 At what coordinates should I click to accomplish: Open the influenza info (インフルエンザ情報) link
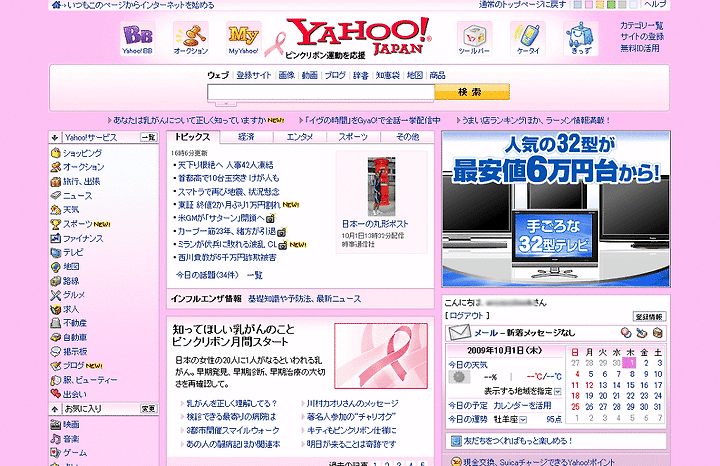[x=206, y=299]
